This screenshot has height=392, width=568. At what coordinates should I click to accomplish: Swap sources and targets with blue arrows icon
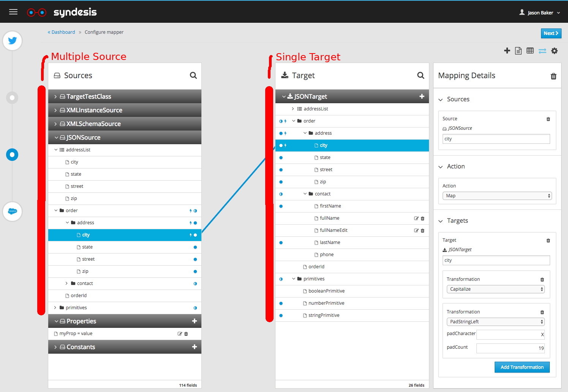click(542, 50)
